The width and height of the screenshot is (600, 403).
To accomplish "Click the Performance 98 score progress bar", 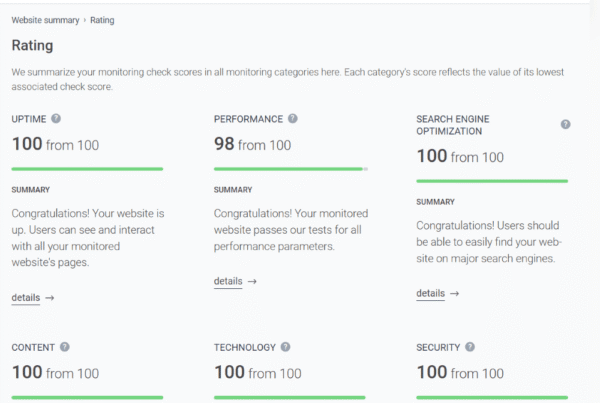I will coord(291,169).
